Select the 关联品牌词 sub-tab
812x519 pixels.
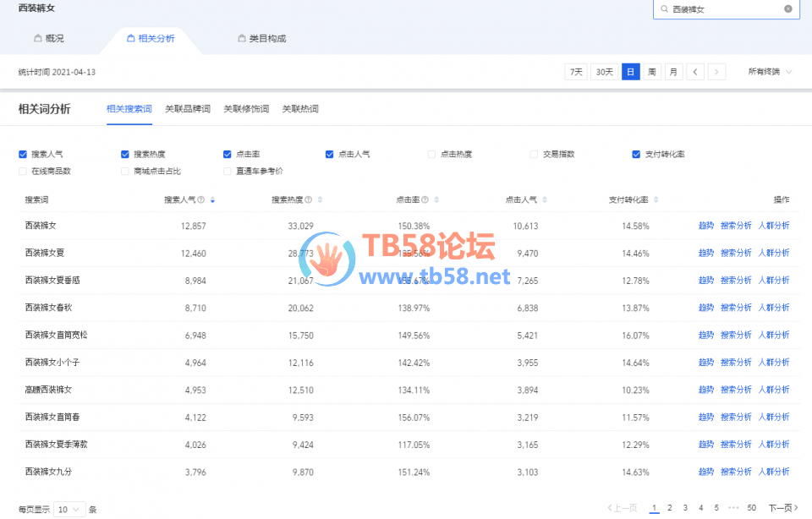coord(188,109)
